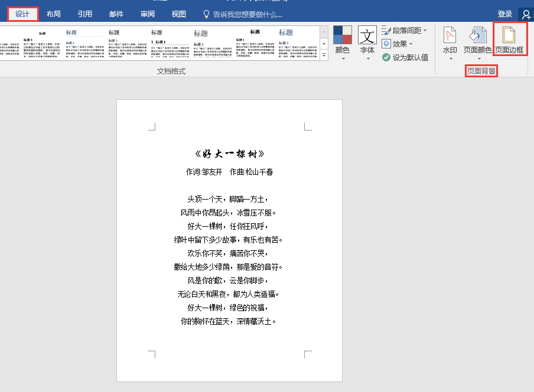Screen dimensions: 534x392
Task: Open the References (引用) tab
Action: pos(85,14)
